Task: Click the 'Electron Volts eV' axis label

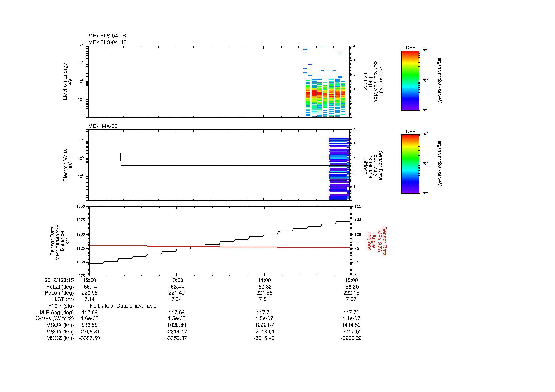Action: pos(68,166)
